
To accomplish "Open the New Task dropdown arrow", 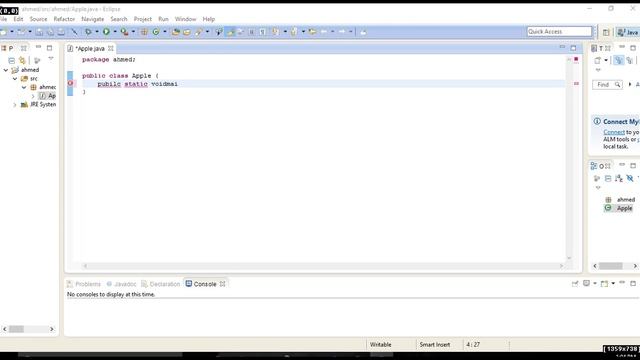I will [x=606, y=60].
